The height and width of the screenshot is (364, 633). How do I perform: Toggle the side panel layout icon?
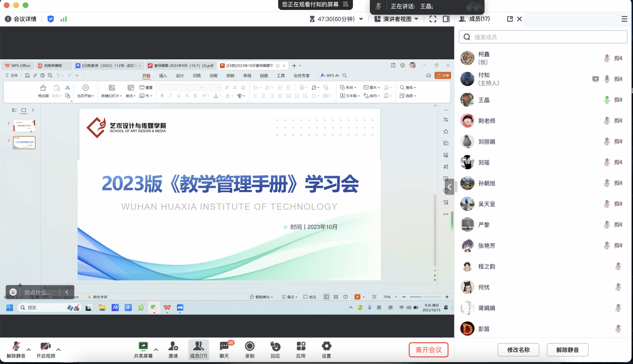[446, 19]
